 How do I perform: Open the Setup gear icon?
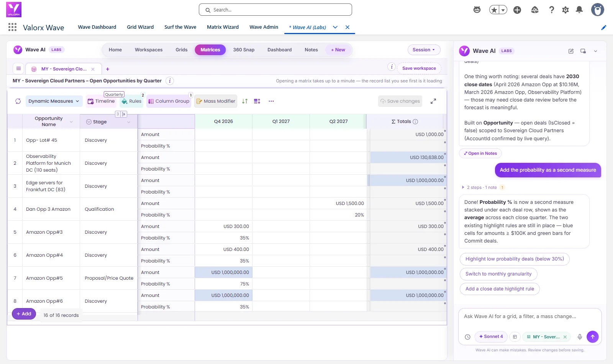click(x=565, y=10)
